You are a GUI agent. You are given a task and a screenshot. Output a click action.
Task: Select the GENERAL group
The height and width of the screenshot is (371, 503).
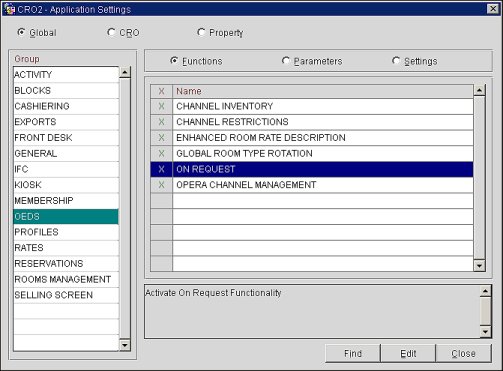coord(66,153)
